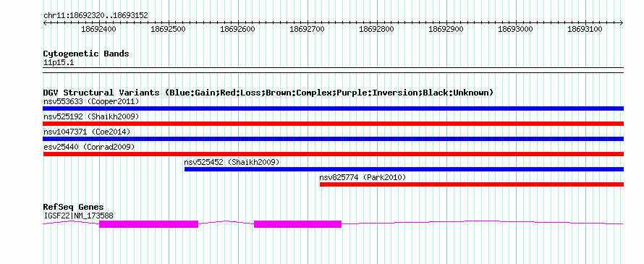Click the right arrowhead of the ruler
This screenshot has width=644, height=264.
click(622, 22)
